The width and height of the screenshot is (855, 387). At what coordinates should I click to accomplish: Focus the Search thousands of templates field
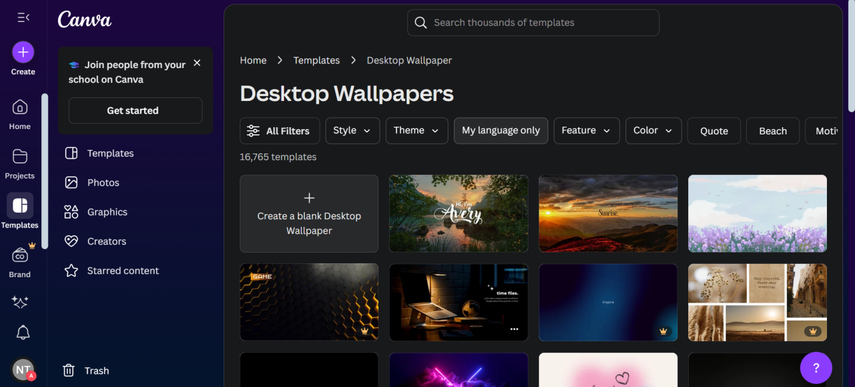533,23
